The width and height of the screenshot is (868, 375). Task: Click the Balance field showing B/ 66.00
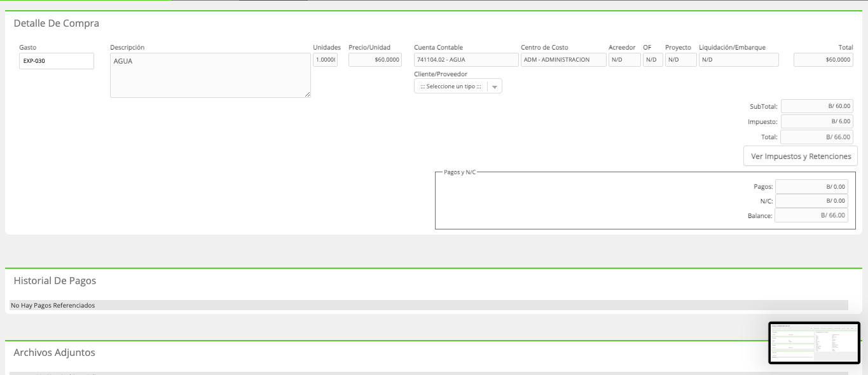click(811, 215)
